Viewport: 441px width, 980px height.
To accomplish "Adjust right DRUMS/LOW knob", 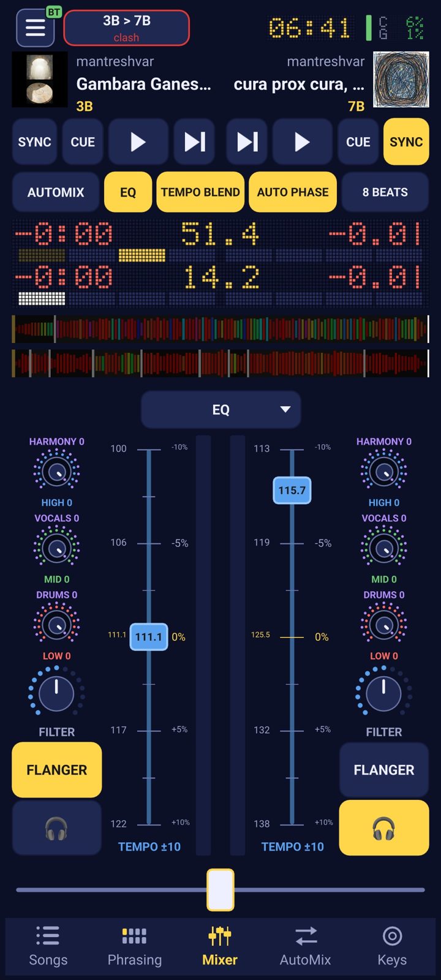I will pos(384,624).
